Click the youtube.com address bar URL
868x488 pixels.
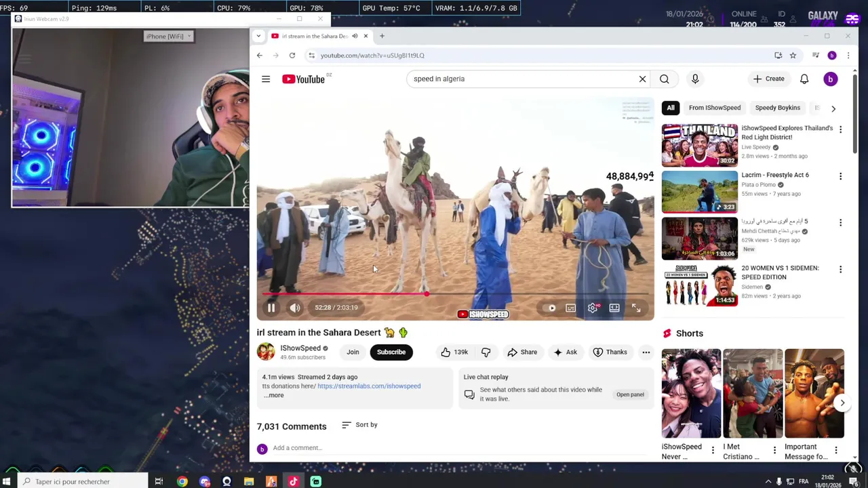372,56
